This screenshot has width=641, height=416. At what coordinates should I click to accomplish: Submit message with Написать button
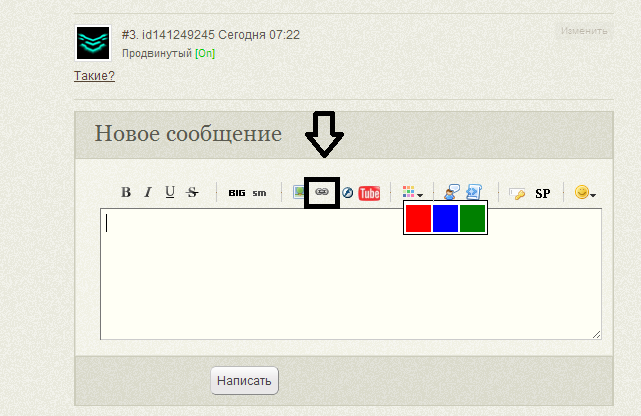pos(244,380)
